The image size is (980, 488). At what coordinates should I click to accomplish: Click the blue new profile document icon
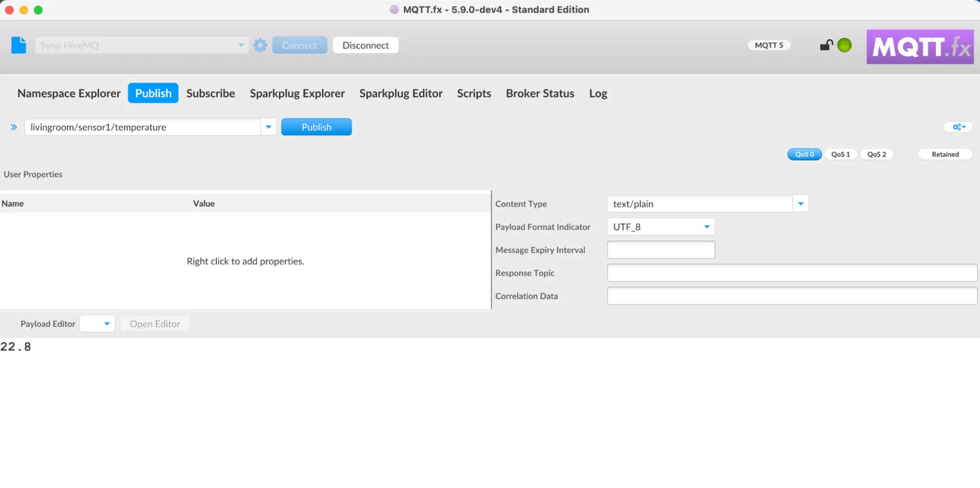[x=19, y=45]
